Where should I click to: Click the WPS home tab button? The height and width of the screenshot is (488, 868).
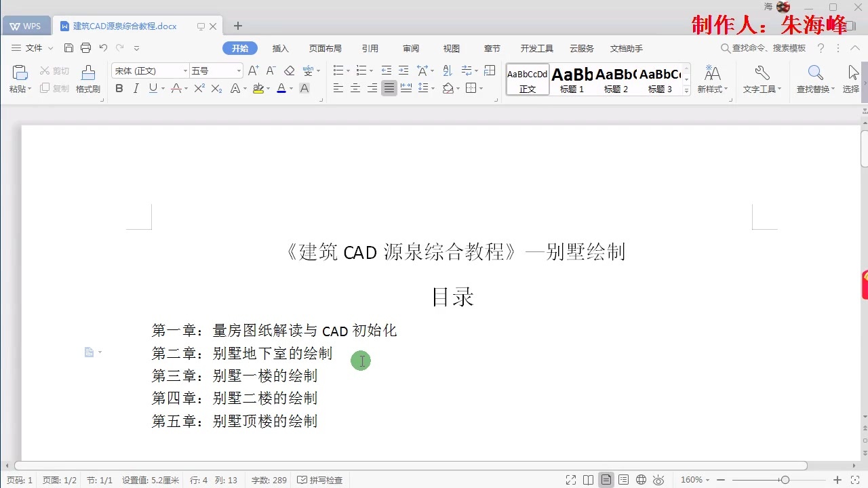[26, 26]
